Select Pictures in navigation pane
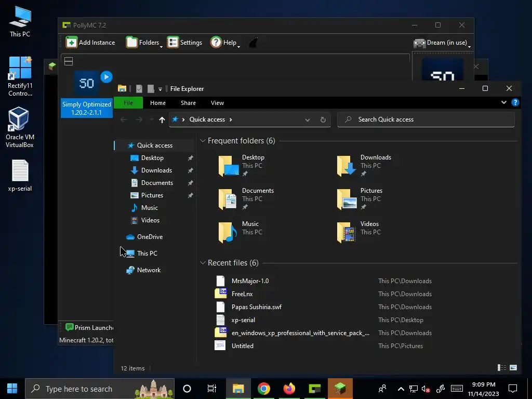 tap(152, 195)
